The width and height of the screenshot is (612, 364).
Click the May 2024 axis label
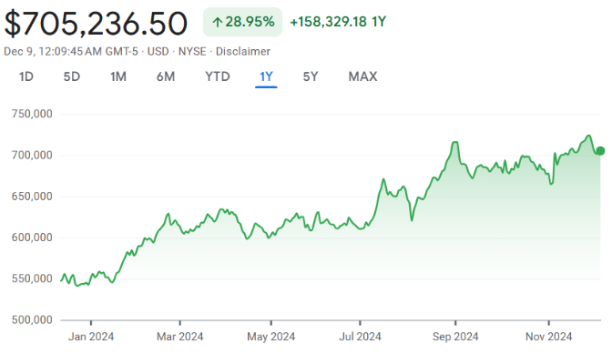270,337
